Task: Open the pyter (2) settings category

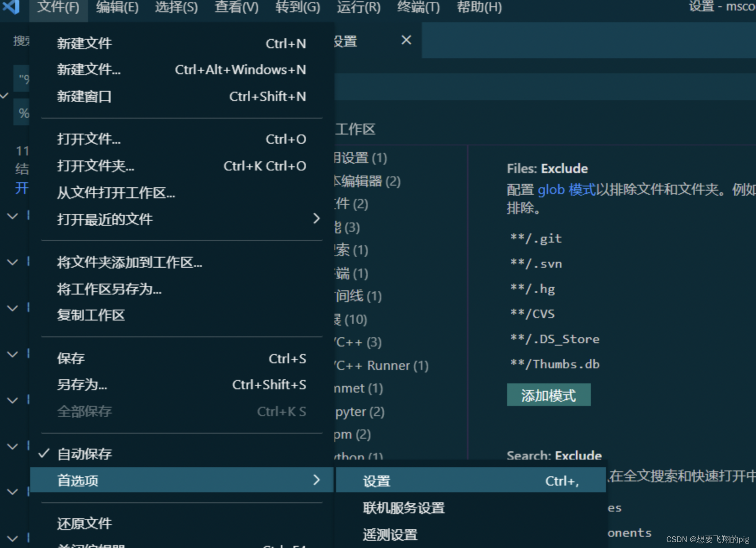Action: pyautogui.click(x=360, y=411)
